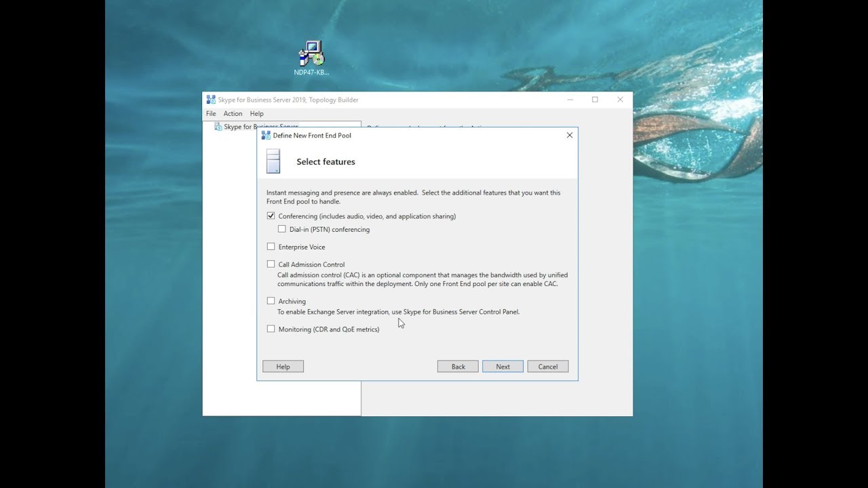Close the Define New Front End Pool dialog
868x488 pixels.
coord(570,135)
